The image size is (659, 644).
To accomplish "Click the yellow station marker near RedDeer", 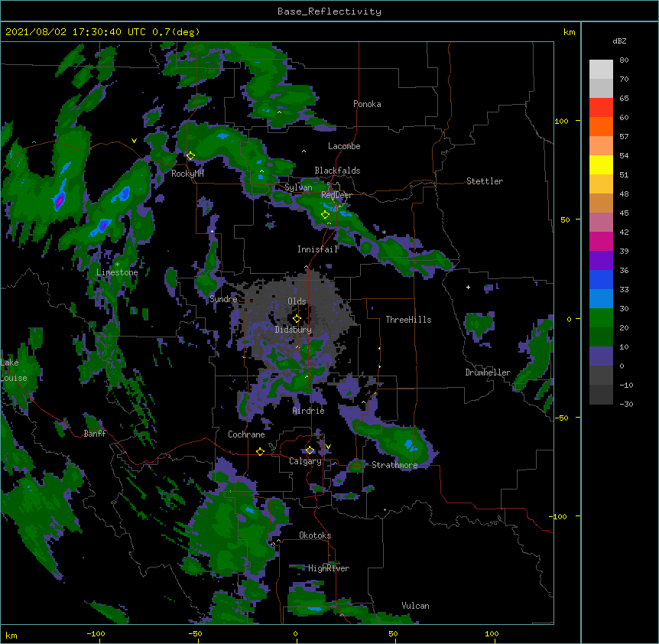I will 325,215.
